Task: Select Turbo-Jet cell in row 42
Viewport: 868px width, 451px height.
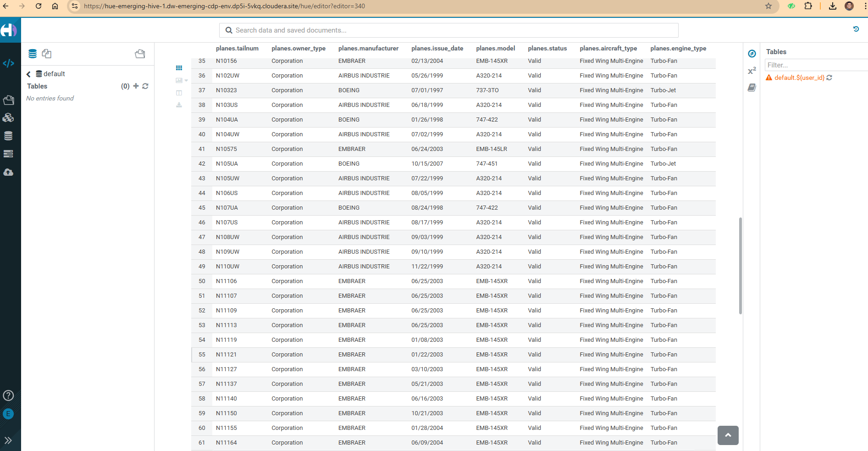Action: pos(663,164)
